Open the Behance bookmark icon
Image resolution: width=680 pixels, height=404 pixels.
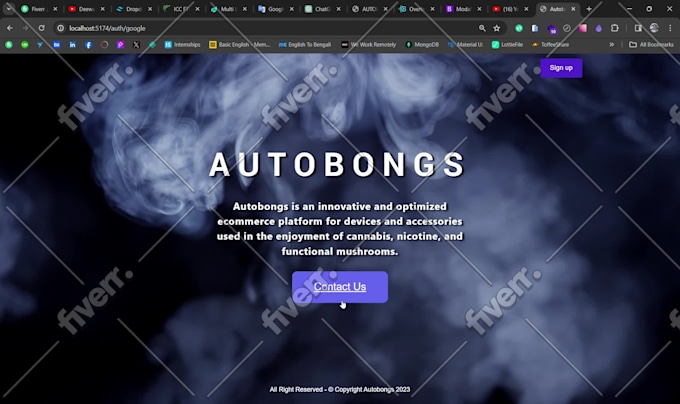[56, 45]
